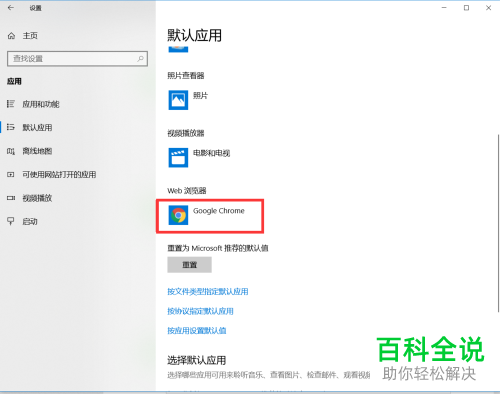Click the 视频播放 sidebar icon

click(x=11, y=198)
